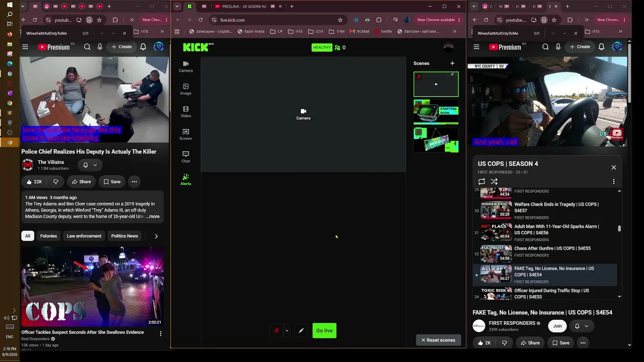
Task: Open the DSH bookmark folder
Action: (x=316, y=31)
